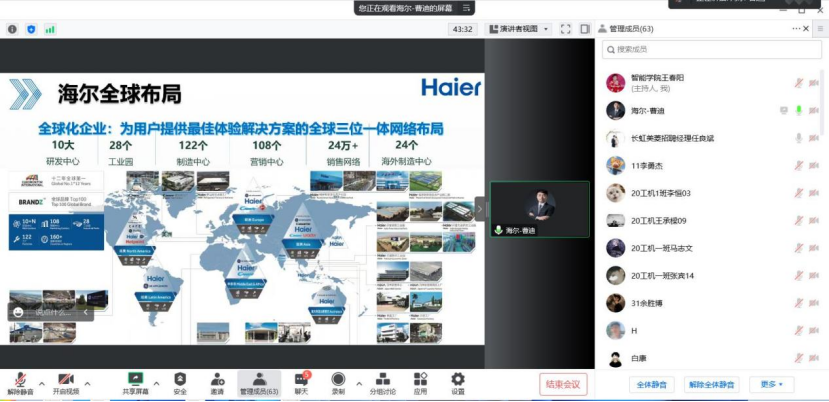Screen dimensions: 829x402
Task: Toggle camera icon for 31余胜博
Action: (814, 303)
